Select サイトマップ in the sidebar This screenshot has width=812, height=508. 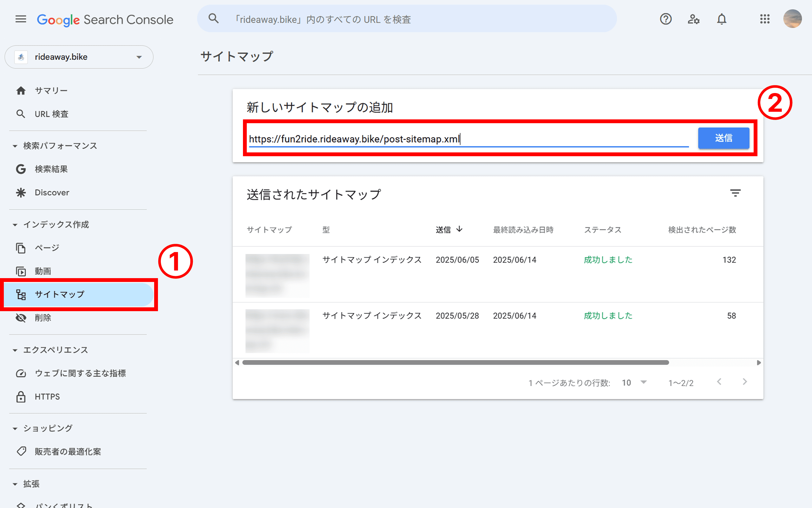[79, 295]
